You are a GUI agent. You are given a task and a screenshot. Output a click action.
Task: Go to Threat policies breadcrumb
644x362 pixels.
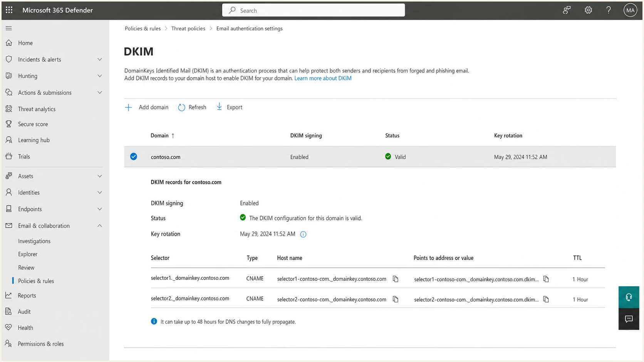pos(188,28)
